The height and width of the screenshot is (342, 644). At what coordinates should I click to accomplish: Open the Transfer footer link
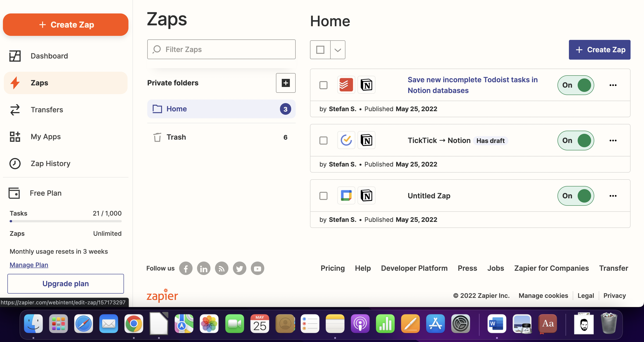click(614, 268)
